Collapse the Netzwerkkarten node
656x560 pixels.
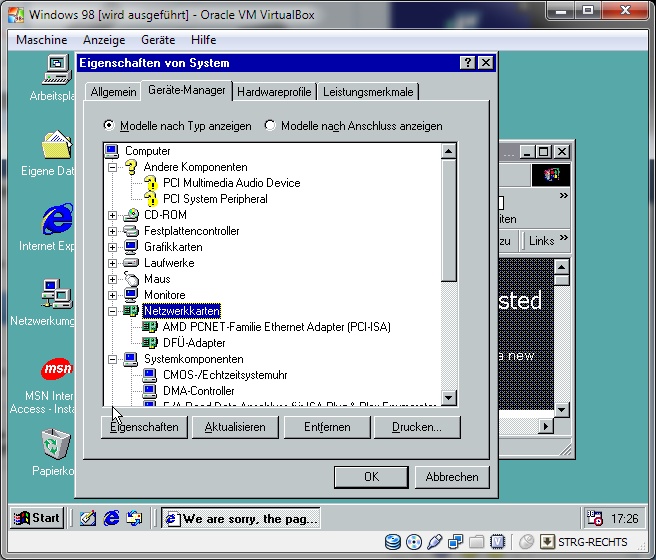[112, 311]
